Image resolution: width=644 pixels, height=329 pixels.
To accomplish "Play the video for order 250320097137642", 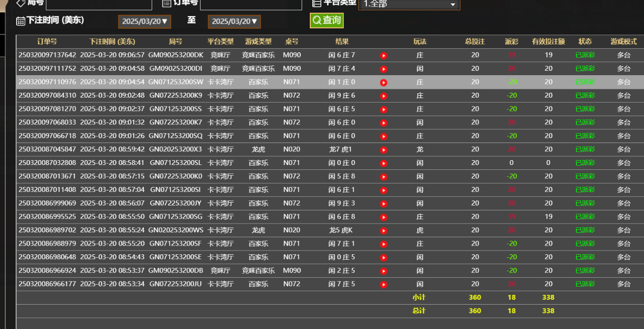I will [383, 56].
